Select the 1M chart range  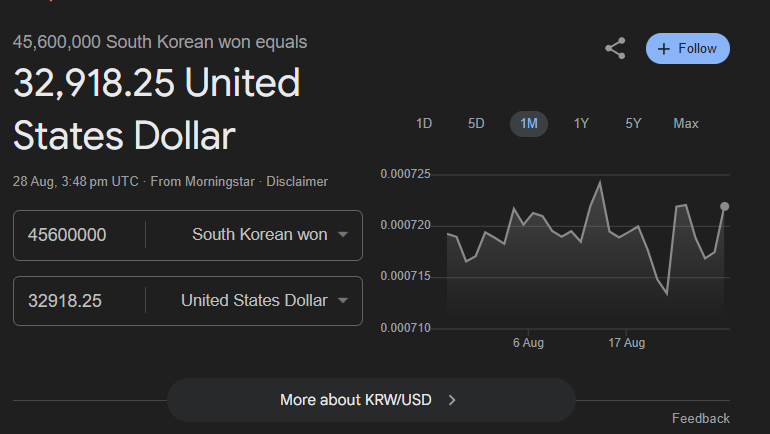529,124
